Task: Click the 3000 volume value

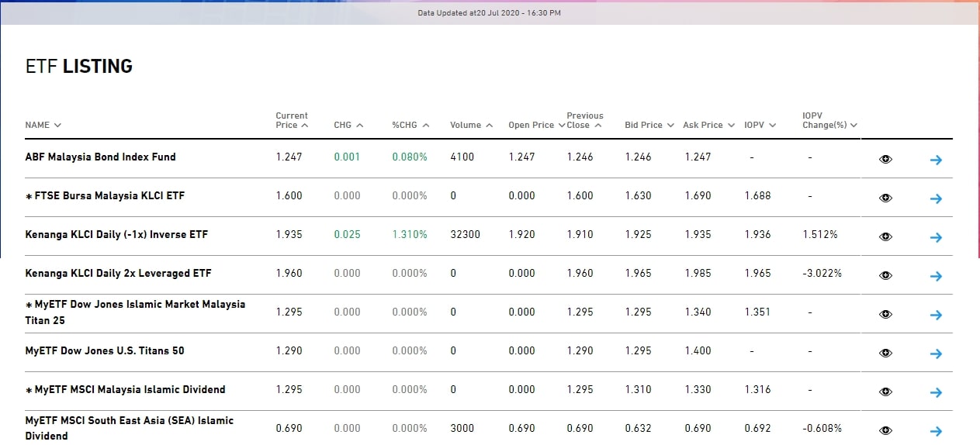Action: (x=462, y=428)
